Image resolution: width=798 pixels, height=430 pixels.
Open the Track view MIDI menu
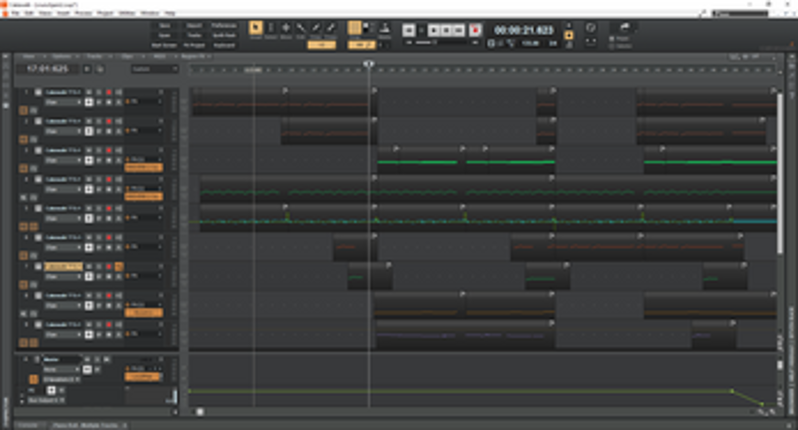point(159,56)
